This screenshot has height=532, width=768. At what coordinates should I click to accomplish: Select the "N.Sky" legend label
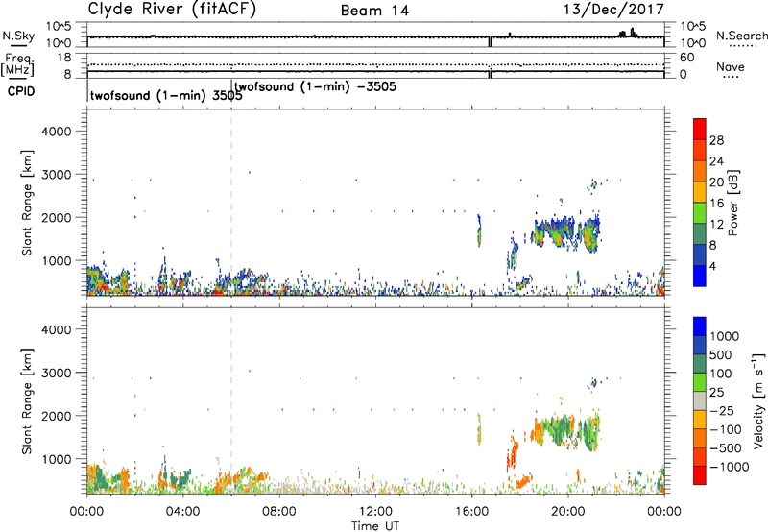point(18,36)
